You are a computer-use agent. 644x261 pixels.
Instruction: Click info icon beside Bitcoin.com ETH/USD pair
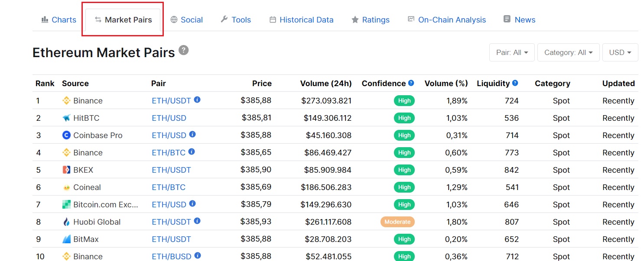(192, 203)
